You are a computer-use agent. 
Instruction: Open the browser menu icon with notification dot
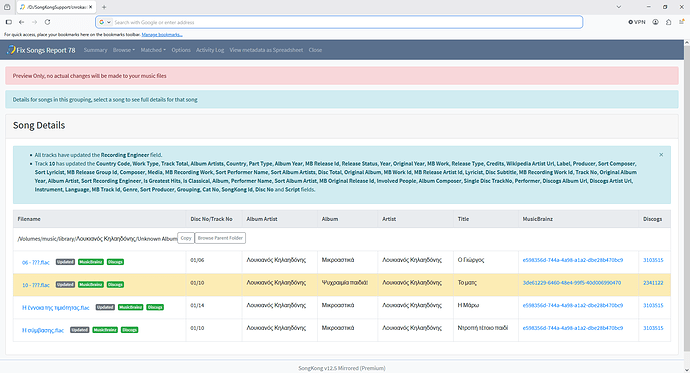(681, 22)
